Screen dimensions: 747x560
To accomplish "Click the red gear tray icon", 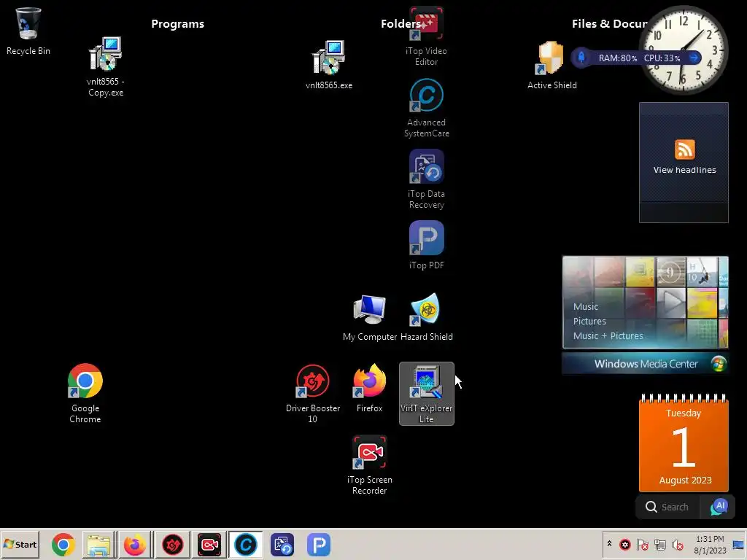I will click(625, 544).
